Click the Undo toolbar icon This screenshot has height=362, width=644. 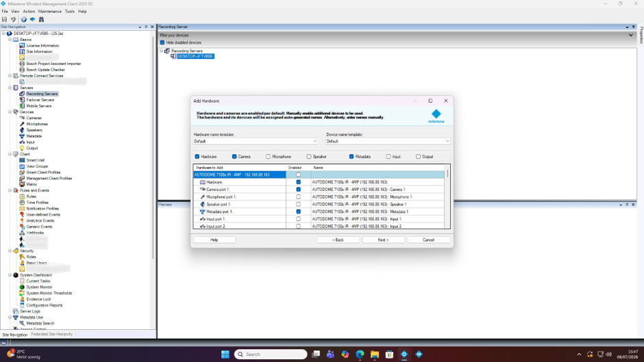point(13,19)
